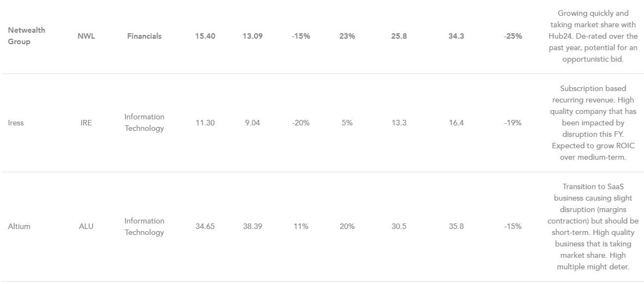The width and height of the screenshot is (644, 284).
Task: Click the 16.4 value for Iress
Action: [456, 123]
